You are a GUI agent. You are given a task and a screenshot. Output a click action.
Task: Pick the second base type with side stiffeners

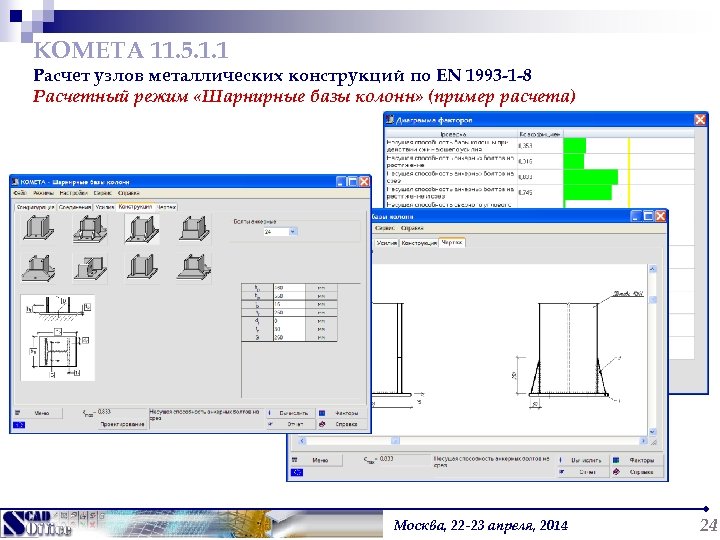coord(90,228)
